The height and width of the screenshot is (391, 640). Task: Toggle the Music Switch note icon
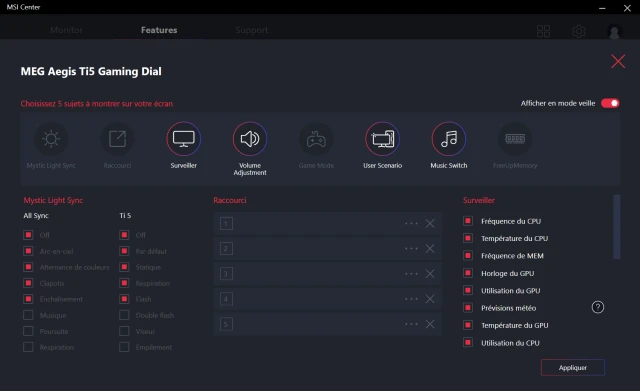[x=449, y=139]
